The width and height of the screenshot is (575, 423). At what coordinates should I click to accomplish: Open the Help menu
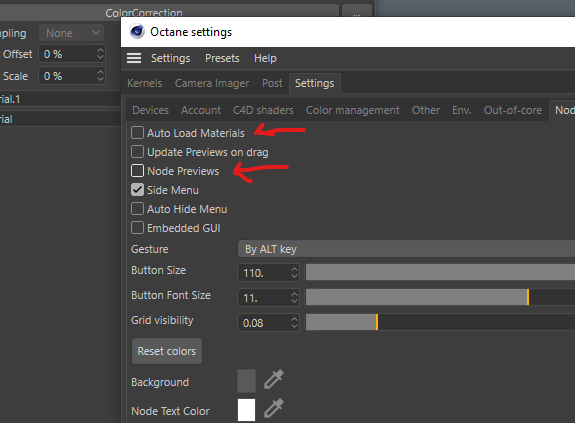265,58
